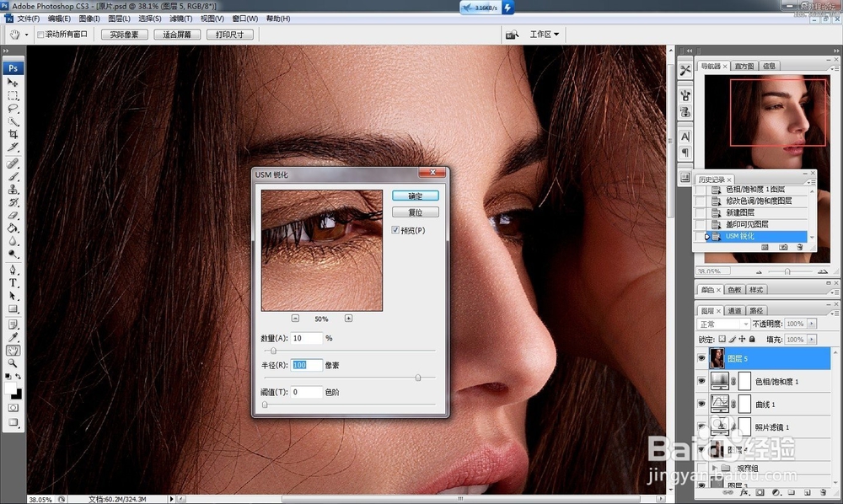Click the 数量(A) amount input field
The height and width of the screenshot is (504, 843).
pos(307,338)
